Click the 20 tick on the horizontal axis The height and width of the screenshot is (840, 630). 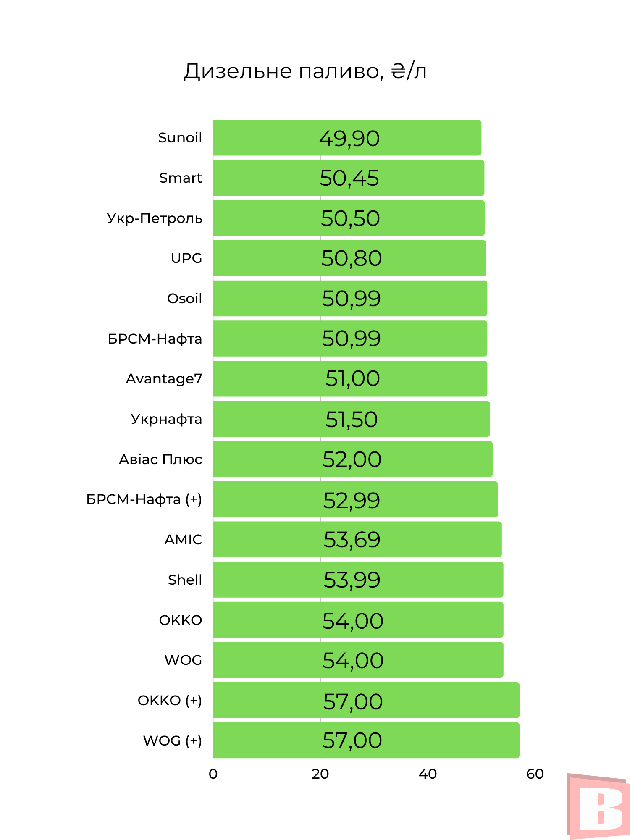pos(320,774)
